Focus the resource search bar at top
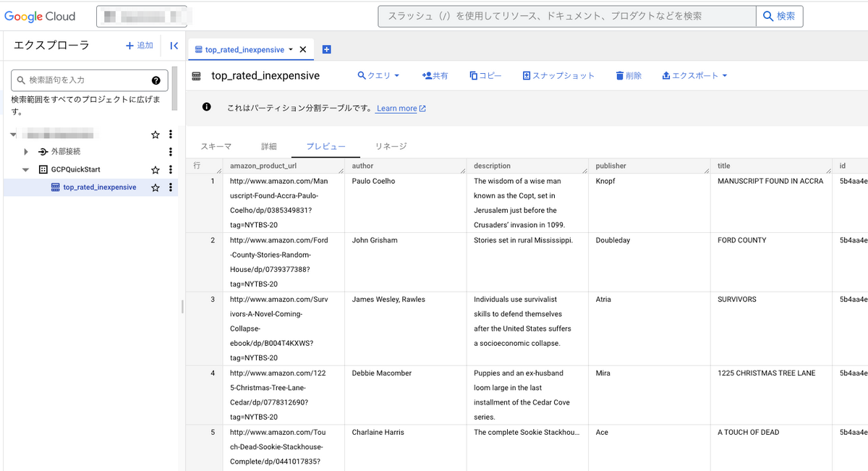Screen dimensions: 868x471 (x=566, y=16)
